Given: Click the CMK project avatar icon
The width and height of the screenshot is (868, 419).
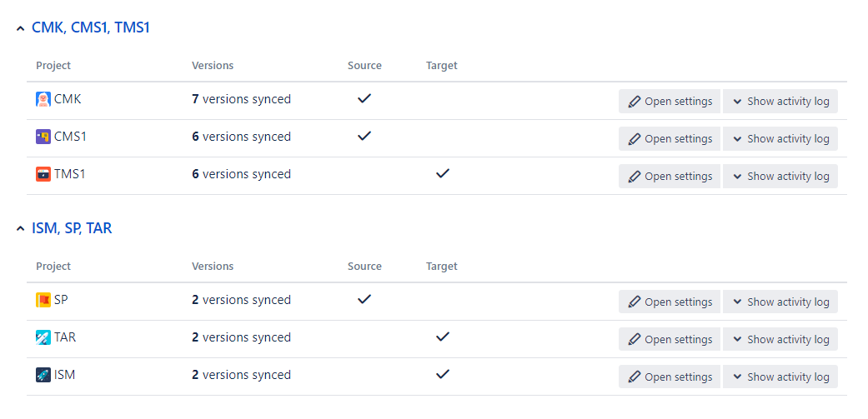Looking at the screenshot, I should [x=43, y=99].
